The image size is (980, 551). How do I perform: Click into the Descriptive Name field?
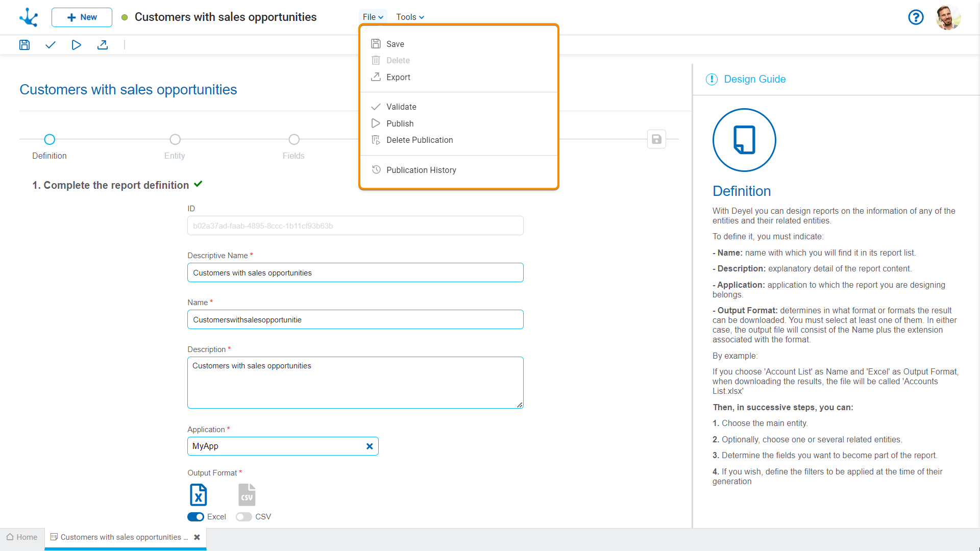(355, 273)
